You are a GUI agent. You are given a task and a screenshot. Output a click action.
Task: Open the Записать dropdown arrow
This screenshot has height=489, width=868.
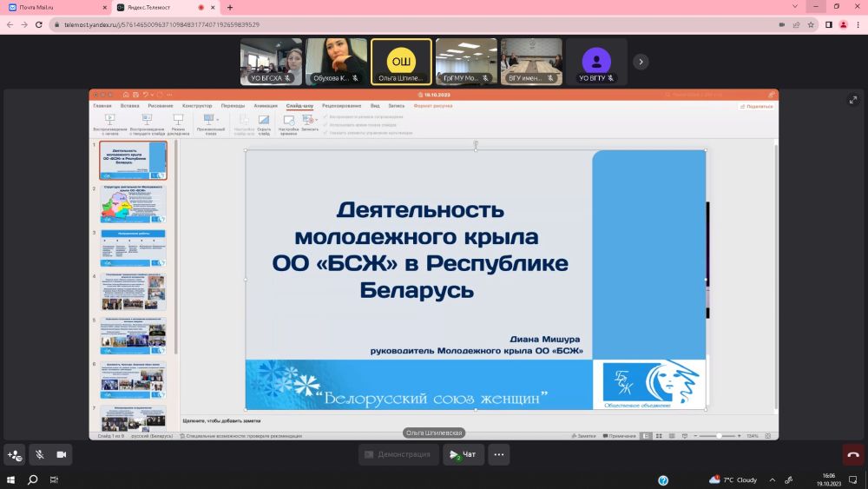(316, 120)
